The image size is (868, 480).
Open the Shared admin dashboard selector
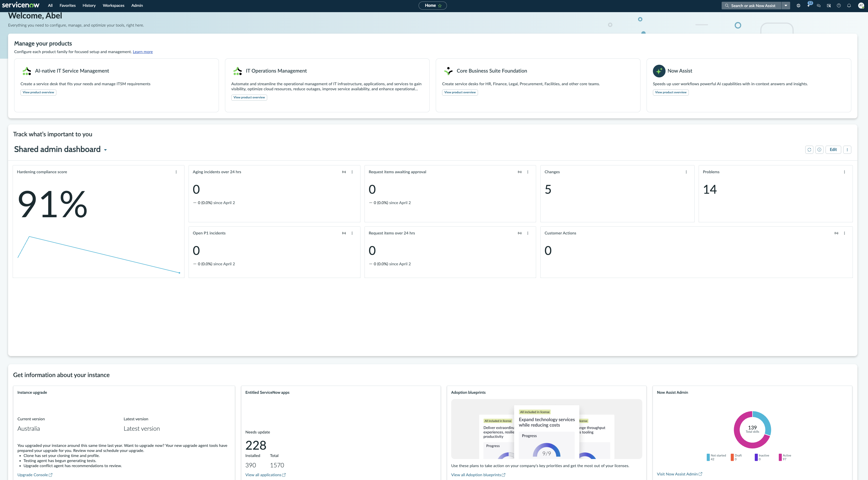[60, 149]
